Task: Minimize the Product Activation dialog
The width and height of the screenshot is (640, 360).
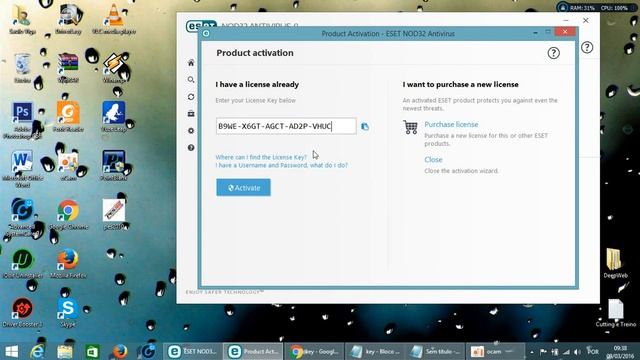Action: [x=535, y=33]
